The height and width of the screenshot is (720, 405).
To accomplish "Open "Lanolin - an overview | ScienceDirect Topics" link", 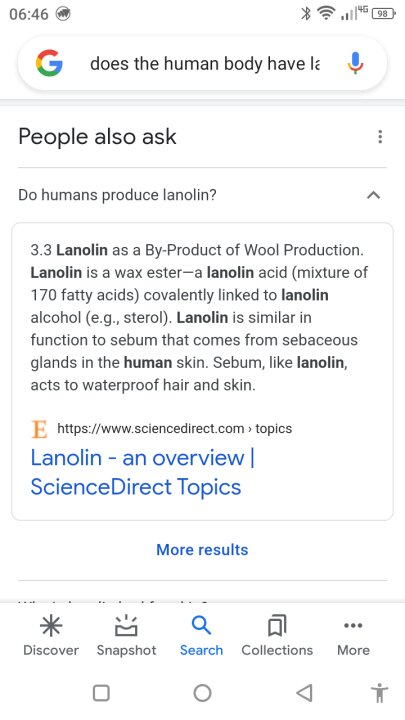I will [x=142, y=472].
